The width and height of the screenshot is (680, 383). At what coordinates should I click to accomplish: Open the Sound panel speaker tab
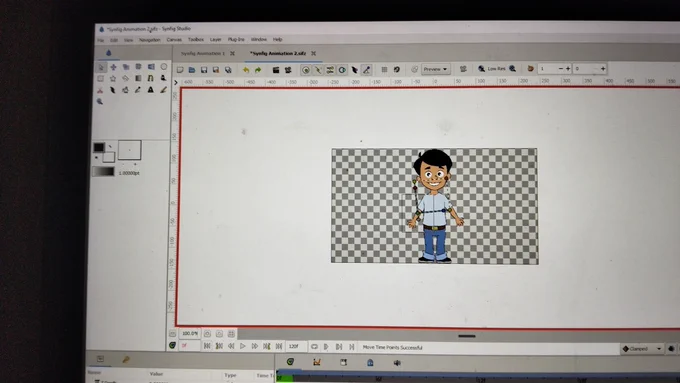click(x=397, y=363)
